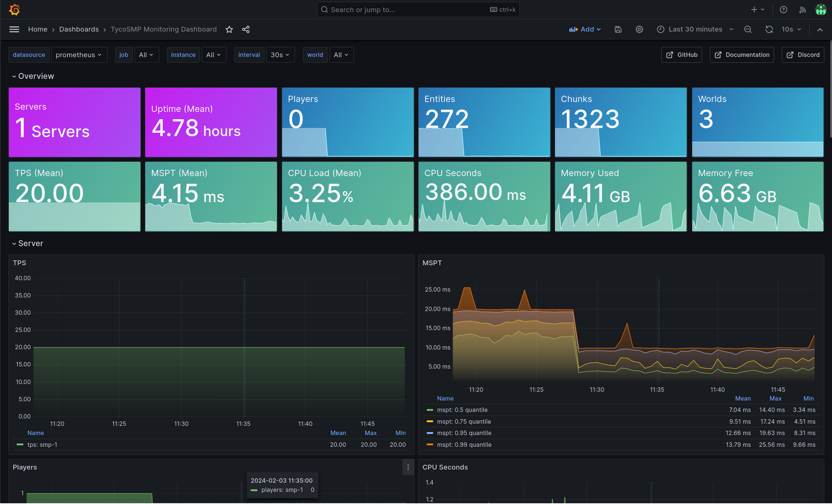Image resolution: width=832 pixels, height=504 pixels.
Task: Click the Search or jump to field
Action: click(x=418, y=10)
